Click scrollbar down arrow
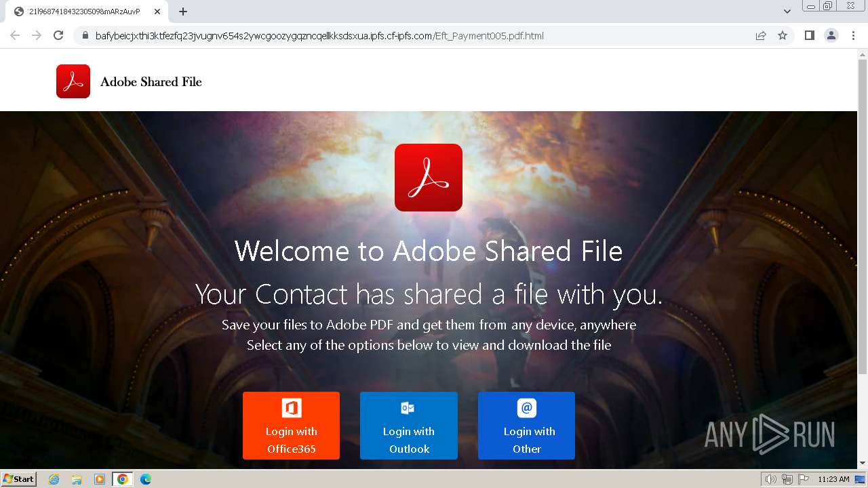868x488 pixels. (863, 464)
